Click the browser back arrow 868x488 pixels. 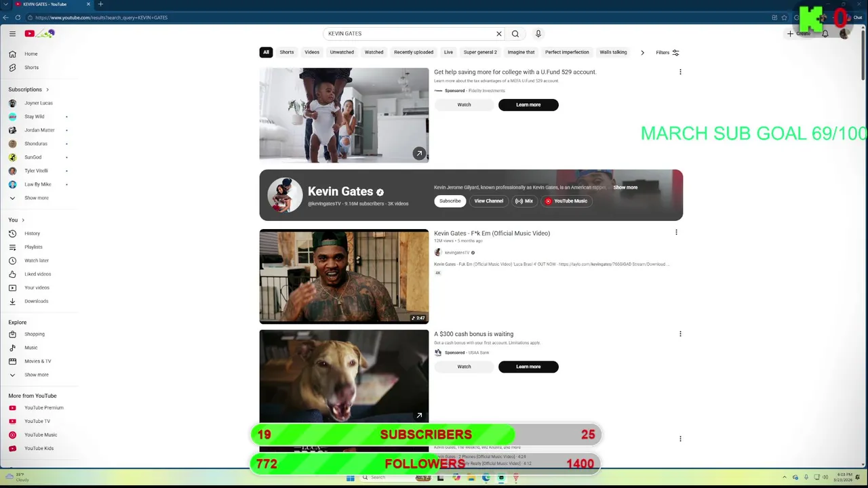[5, 18]
